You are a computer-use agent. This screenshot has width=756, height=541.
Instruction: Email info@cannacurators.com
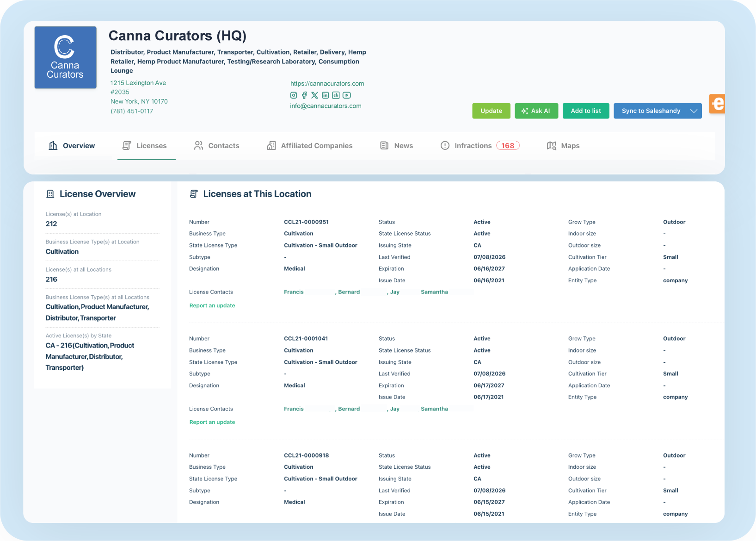tap(326, 106)
